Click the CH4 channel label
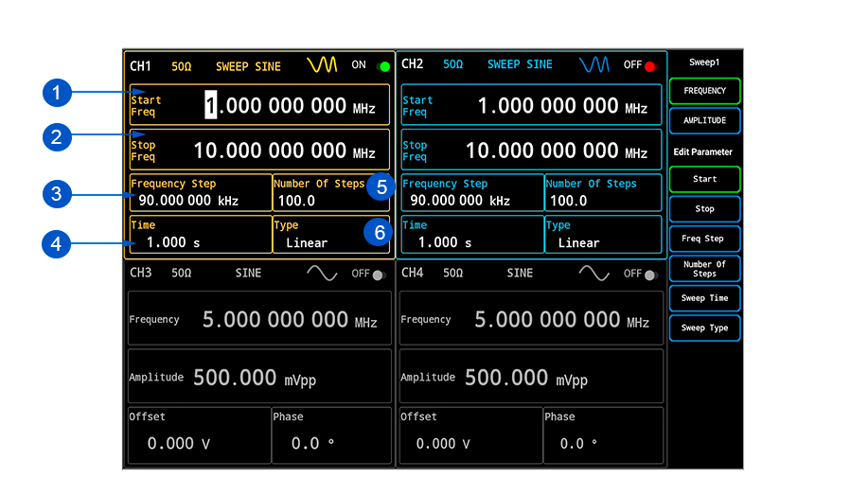This screenshot has width=868, height=479. coord(413,273)
